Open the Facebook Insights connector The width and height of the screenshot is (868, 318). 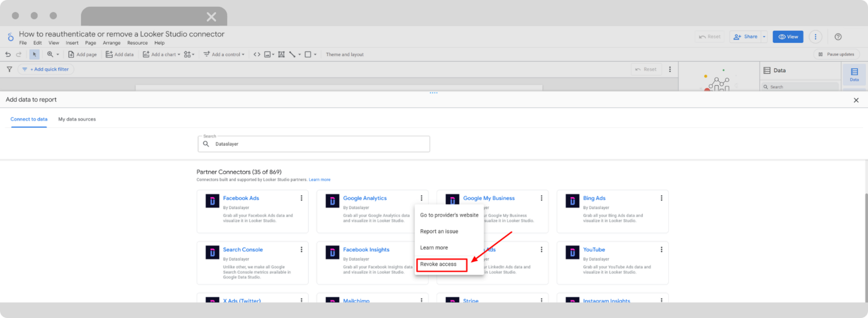366,250
